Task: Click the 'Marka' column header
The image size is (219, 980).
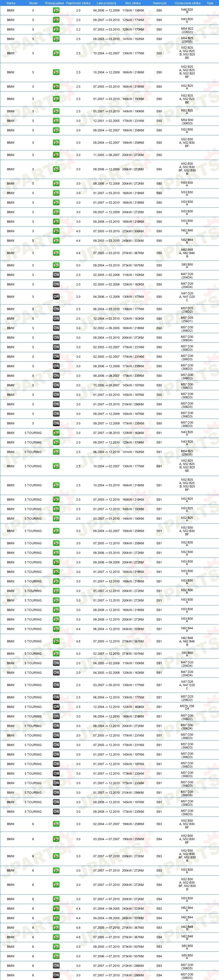Action: (x=11, y=3)
